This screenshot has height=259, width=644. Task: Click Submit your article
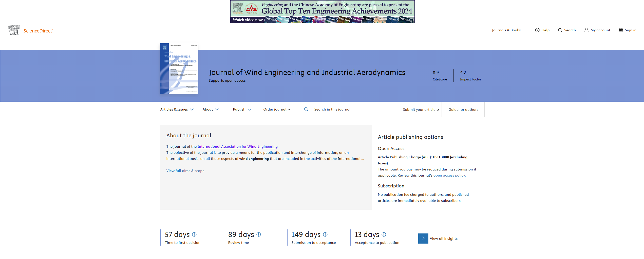[421, 110]
